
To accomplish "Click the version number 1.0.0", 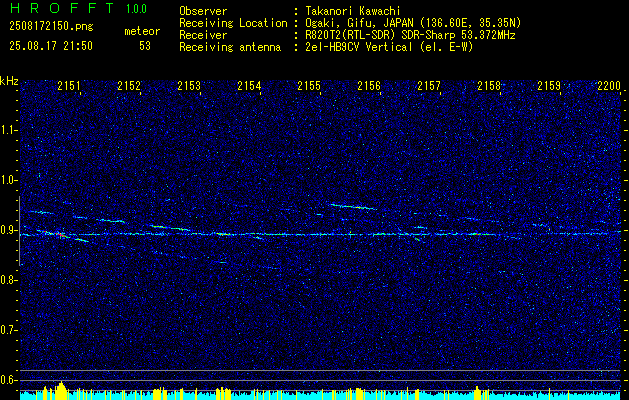I will point(136,9).
